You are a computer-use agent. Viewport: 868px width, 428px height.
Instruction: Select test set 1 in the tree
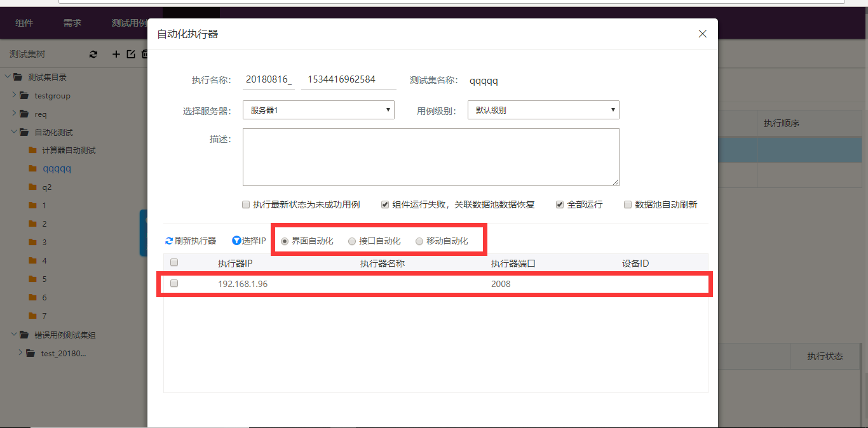(44, 206)
